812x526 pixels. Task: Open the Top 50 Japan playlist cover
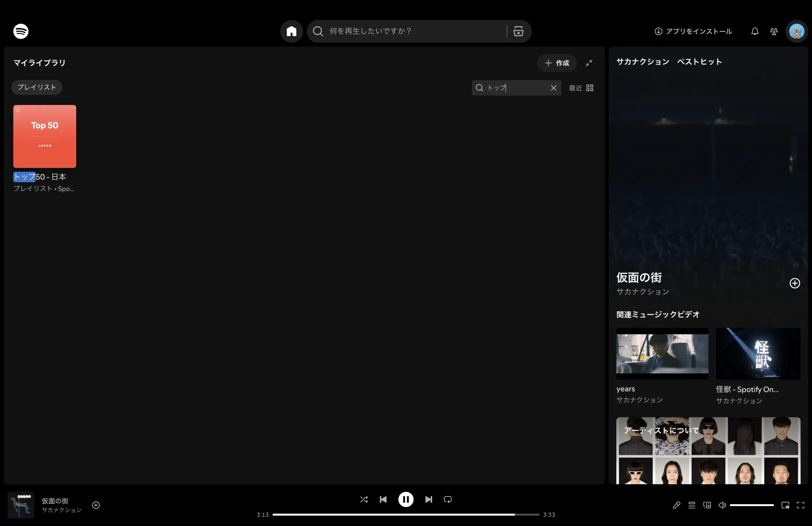45,136
